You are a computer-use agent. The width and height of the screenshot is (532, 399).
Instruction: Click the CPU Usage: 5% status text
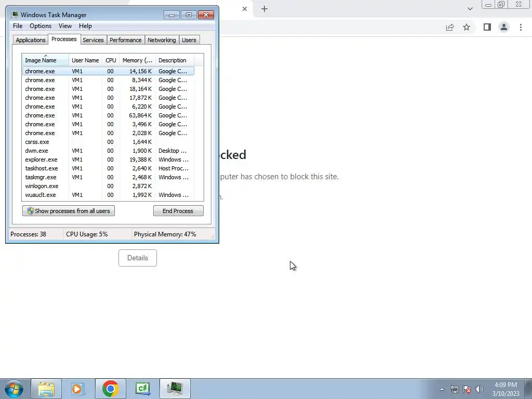click(x=87, y=234)
